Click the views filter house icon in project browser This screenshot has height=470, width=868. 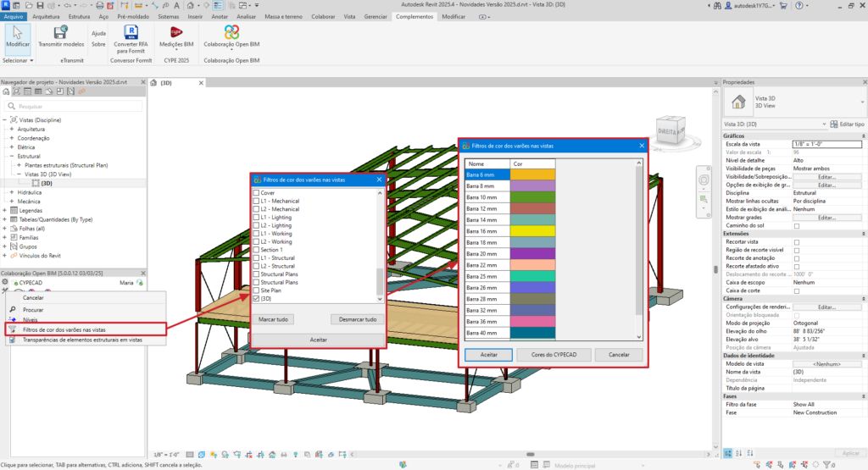pyautogui.click(x=6, y=91)
